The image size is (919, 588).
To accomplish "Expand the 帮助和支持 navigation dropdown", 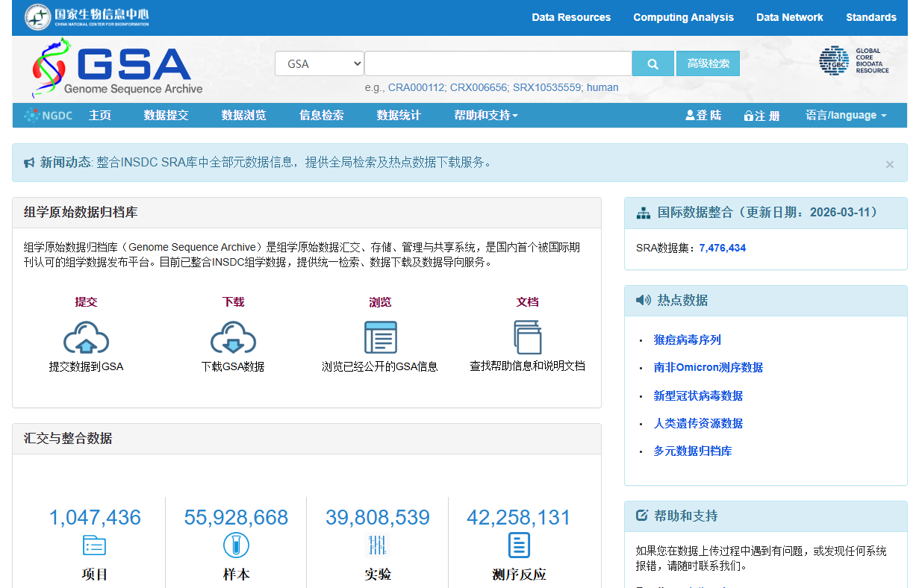I will pos(486,116).
